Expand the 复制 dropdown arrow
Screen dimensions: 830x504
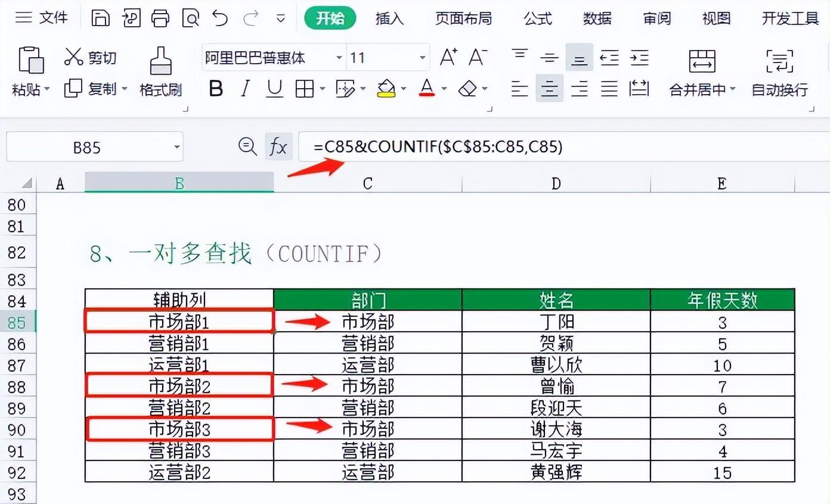click(124, 89)
